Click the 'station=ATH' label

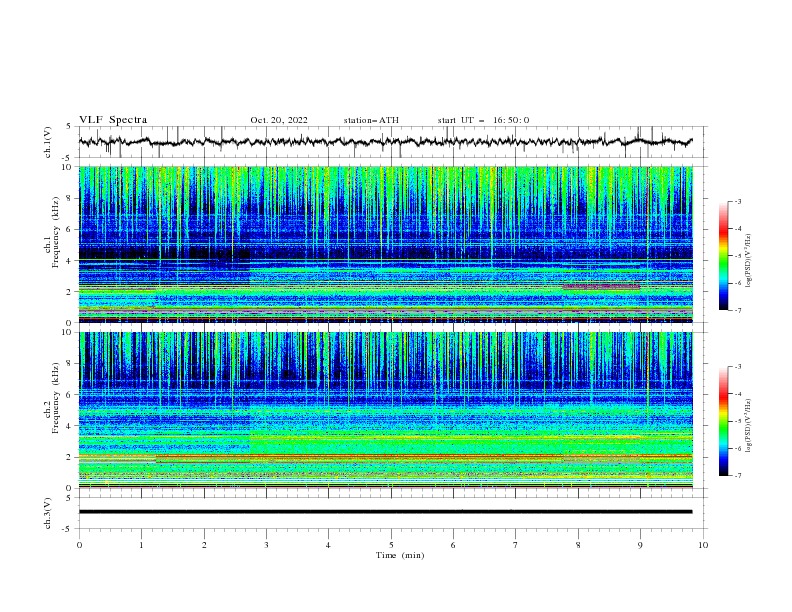point(371,120)
